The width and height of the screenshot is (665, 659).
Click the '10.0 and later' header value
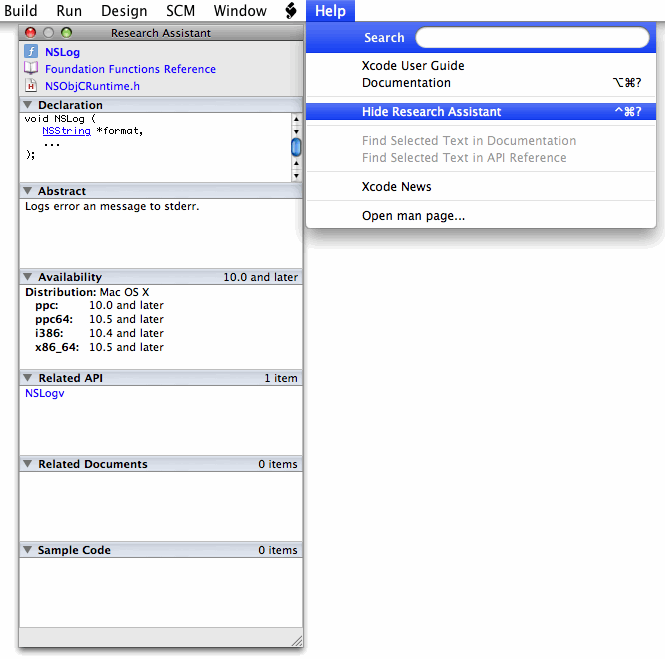coord(260,277)
